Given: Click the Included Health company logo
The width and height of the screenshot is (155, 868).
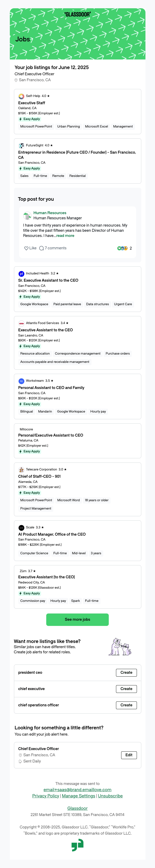Looking at the screenshot, I should click(21, 274).
